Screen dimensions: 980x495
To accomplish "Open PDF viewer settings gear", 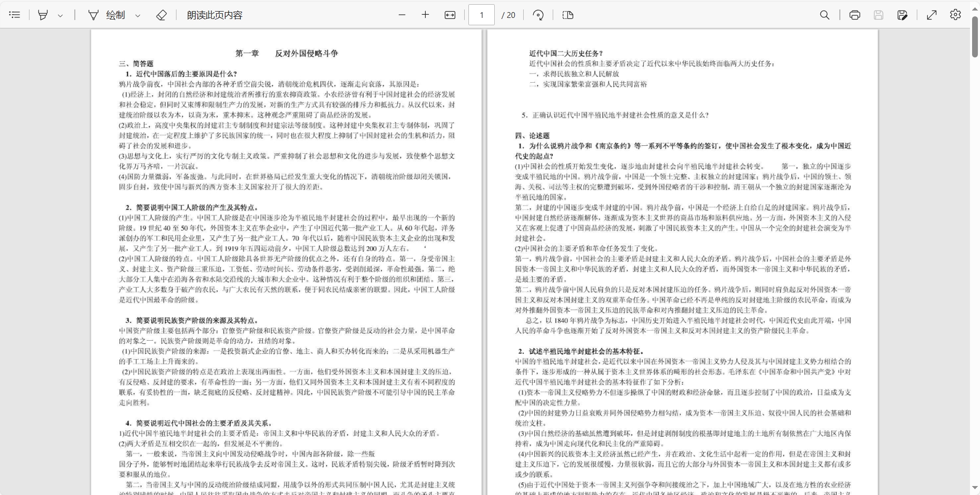I will [955, 15].
